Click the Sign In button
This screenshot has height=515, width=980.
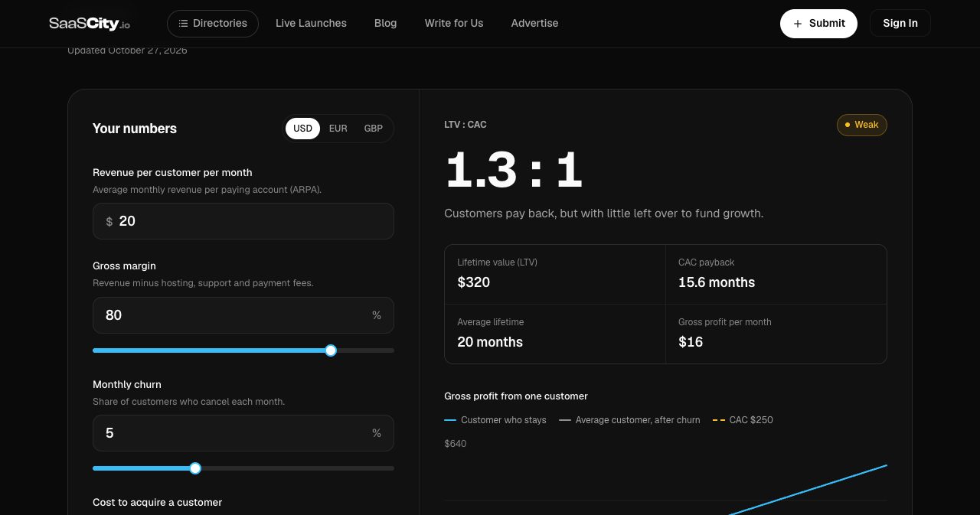900,24
